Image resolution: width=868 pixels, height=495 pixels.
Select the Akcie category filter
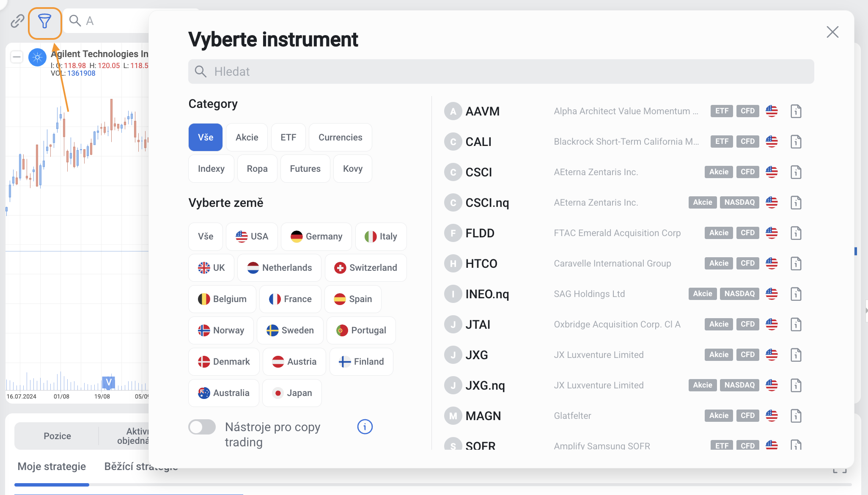pos(247,137)
